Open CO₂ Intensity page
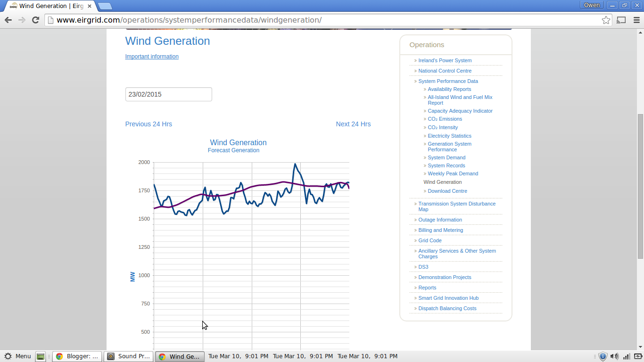The width and height of the screenshot is (644, 362). point(443,127)
